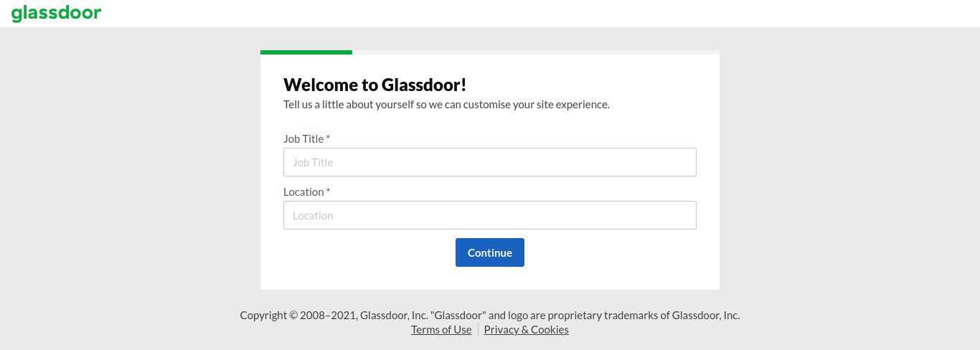Click the copyright notice text
The image size is (980, 350).
click(x=490, y=315)
